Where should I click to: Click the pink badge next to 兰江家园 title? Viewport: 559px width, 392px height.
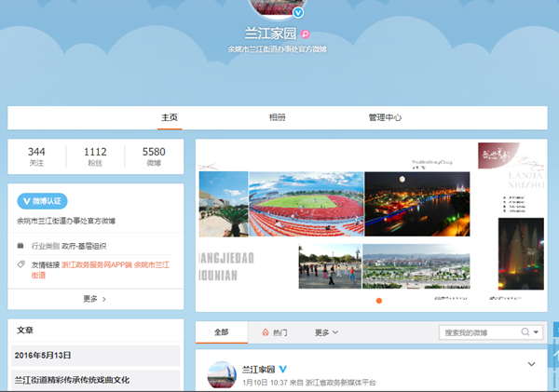pyautogui.click(x=306, y=34)
